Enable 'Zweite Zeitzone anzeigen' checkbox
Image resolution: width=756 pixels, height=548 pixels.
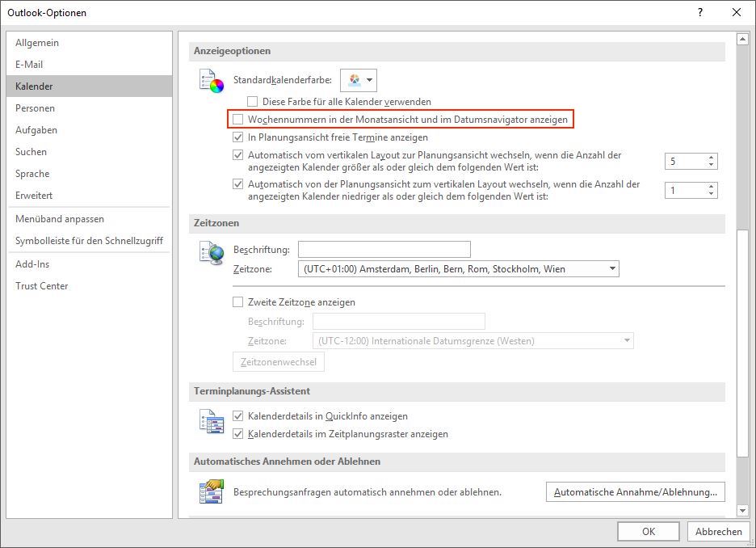pyautogui.click(x=237, y=302)
